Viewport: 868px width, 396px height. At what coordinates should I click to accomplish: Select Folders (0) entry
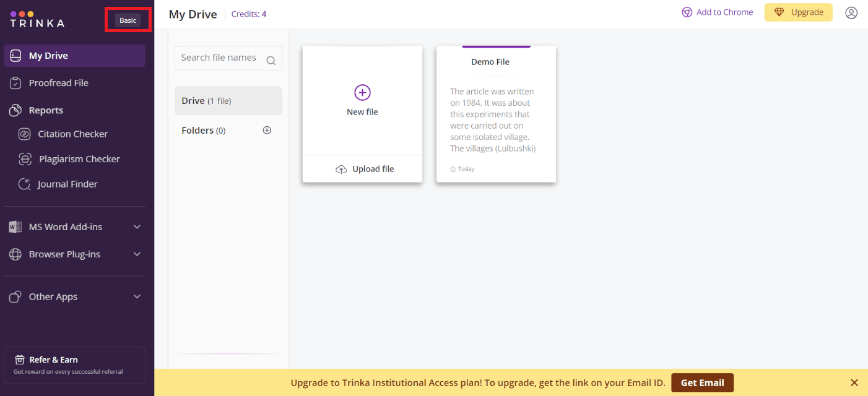[204, 131]
